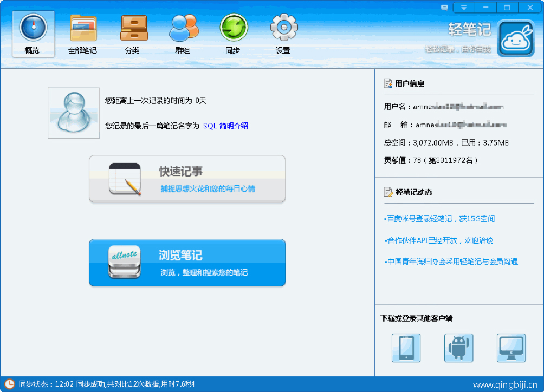Click the 用户名 username line
This screenshot has height=392, width=544.
pos(444,107)
